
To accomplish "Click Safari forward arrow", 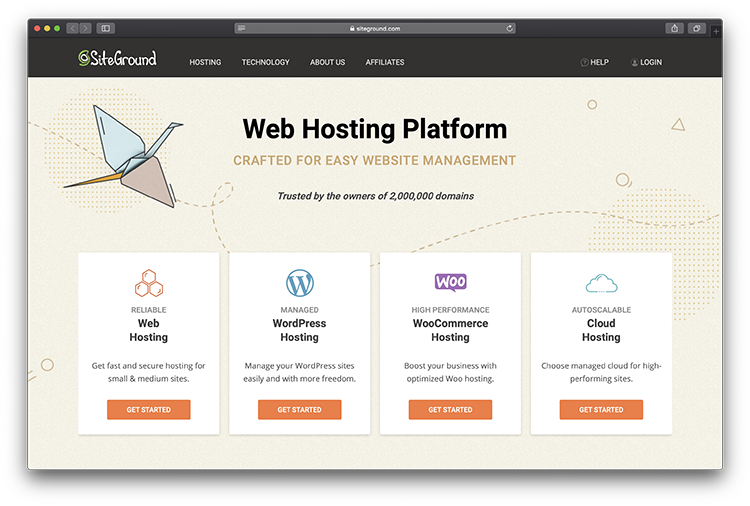I will (x=86, y=28).
